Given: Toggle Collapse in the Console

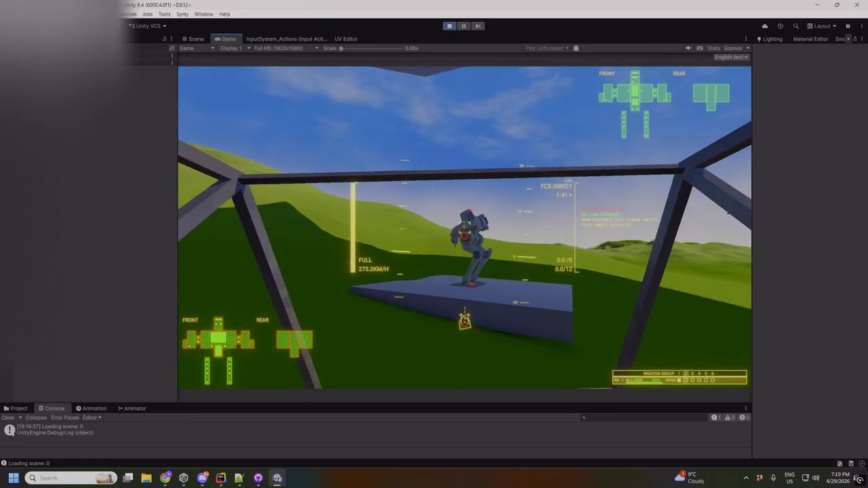Looking at the screenshot, I should point(36,418).
